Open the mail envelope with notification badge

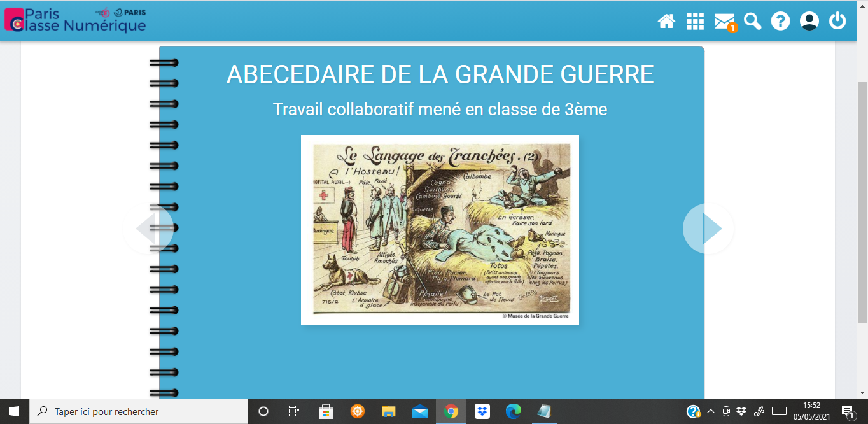(724, 22)
